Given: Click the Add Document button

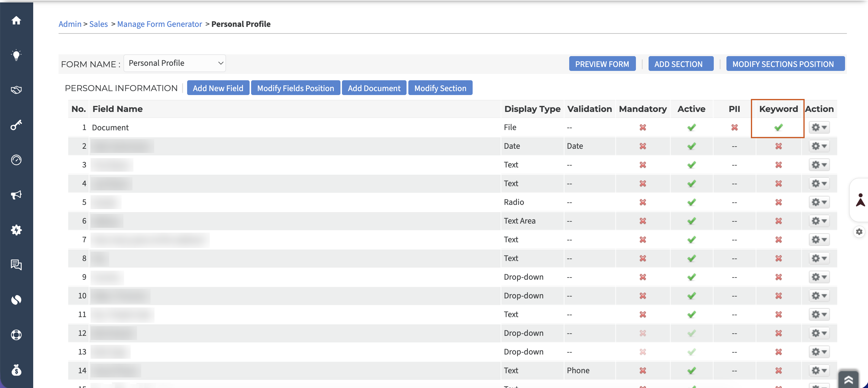Looking at the screenshot, I should click(374, 88).
